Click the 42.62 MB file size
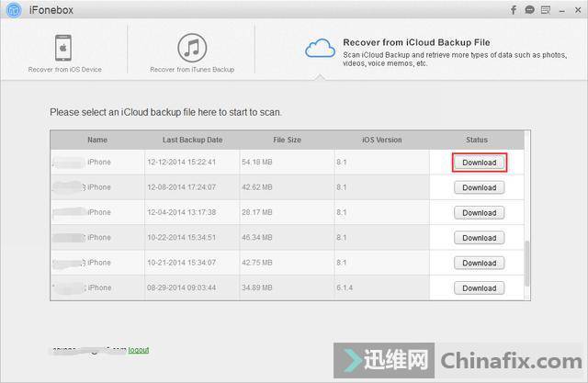588x383 pixels. (x=257, y=187)
